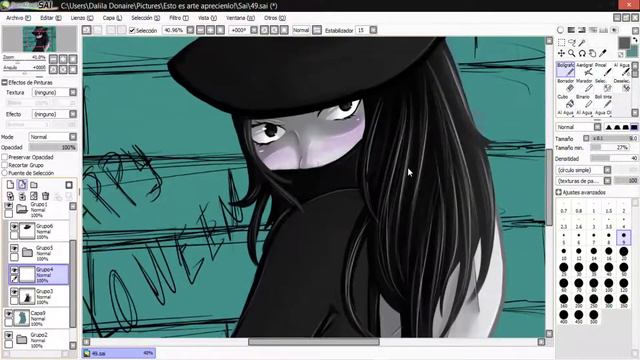Select the Cubo bucket tool
This screenshot has width=640, height=360.
click(565, 102)
